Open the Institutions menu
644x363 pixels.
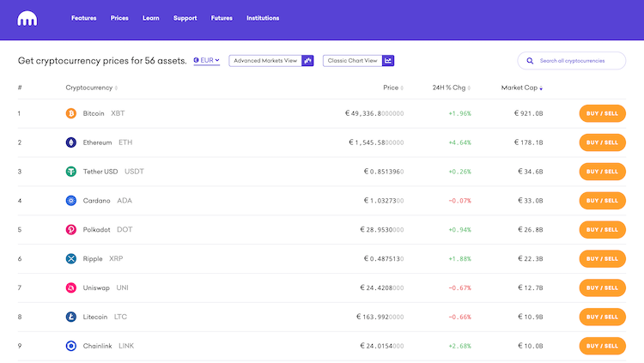(x=263, y=18)
